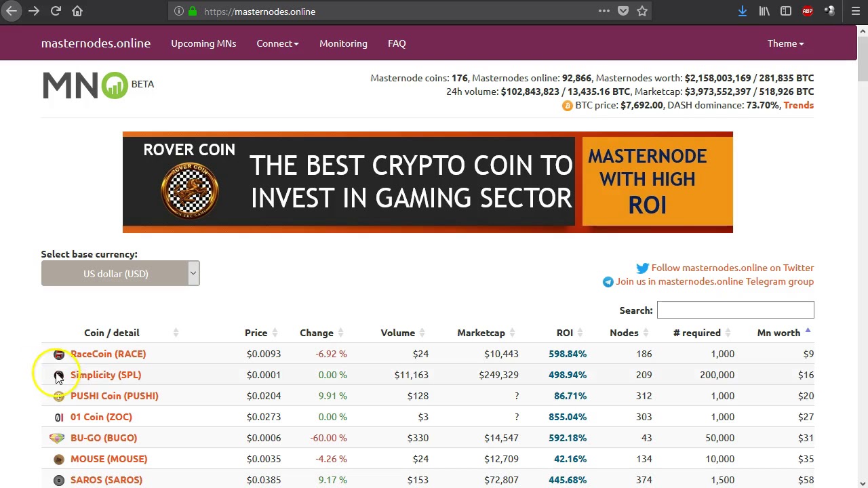The image size is (868, 488).
Task: Click the MNO logo image
Action: coord(85,85)
